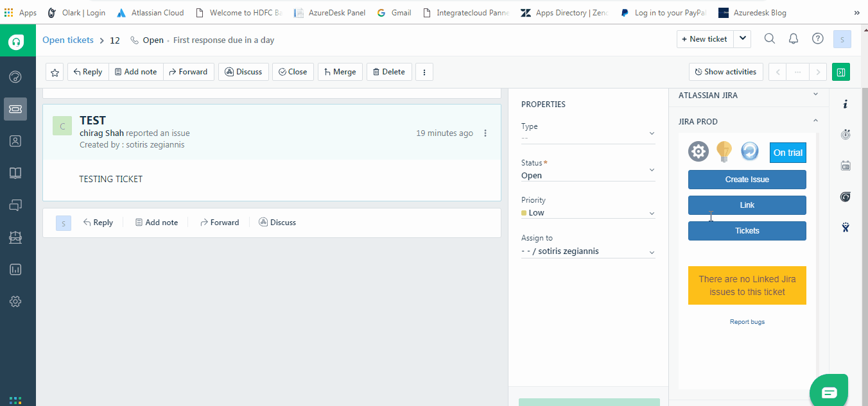
Task: Open the app switcher dots in sidebar
Action: [16, 400]
